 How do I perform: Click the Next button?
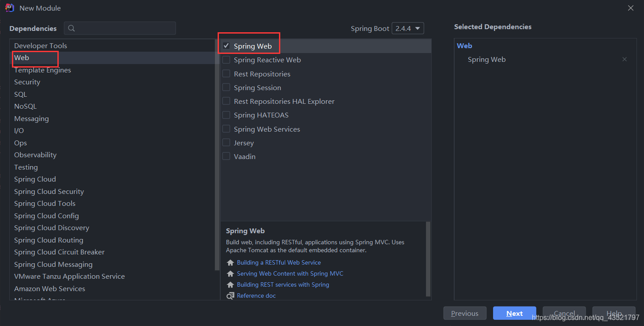[x=515, y=313]
